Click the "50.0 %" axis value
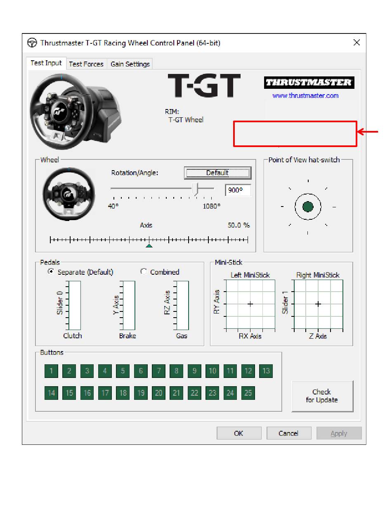Image resolution: width=392 pixels, height=532 pixels. pyautogui.click(x=239, y=225)
